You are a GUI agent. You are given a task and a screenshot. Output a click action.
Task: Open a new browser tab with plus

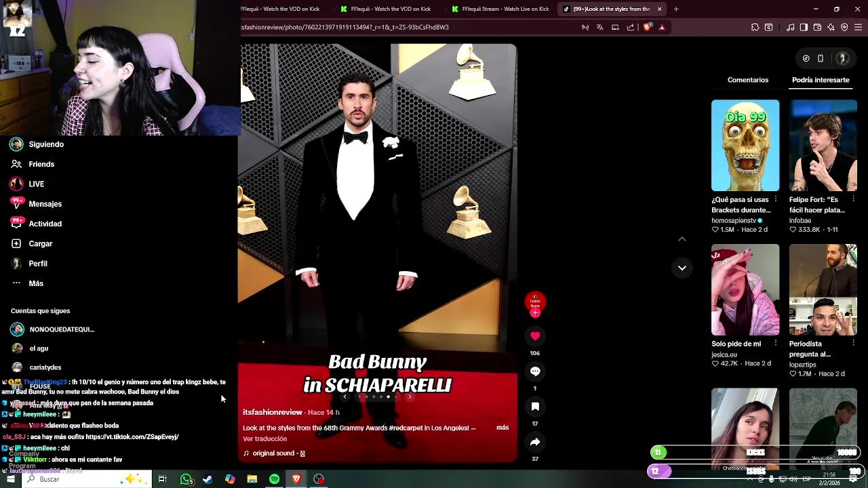676,9
